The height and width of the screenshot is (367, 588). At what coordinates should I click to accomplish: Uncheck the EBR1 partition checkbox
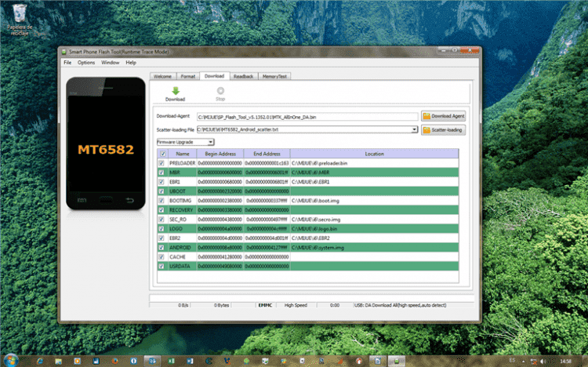162,182
